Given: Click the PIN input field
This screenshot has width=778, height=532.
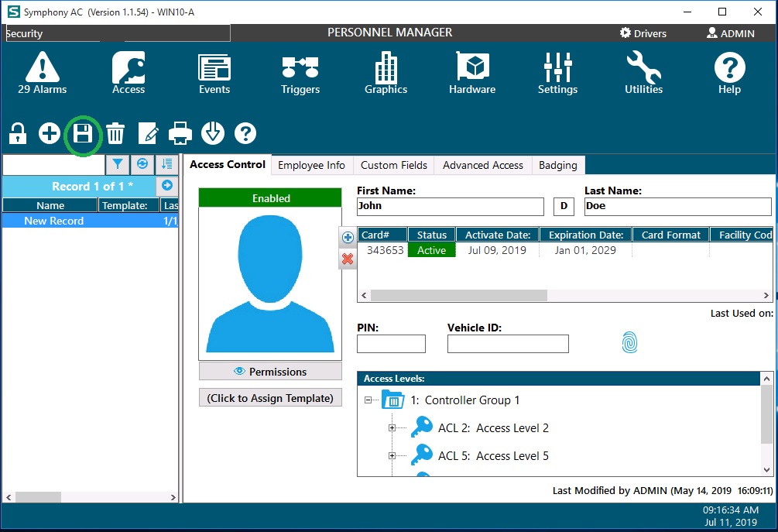Looking at the screenshot, I should pos(392,344).
